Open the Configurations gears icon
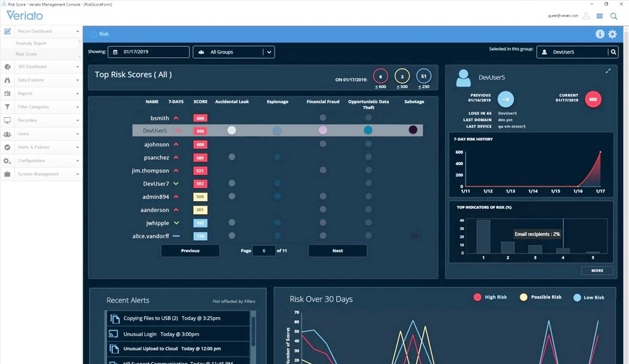629x364 pixels. point(7,161)
